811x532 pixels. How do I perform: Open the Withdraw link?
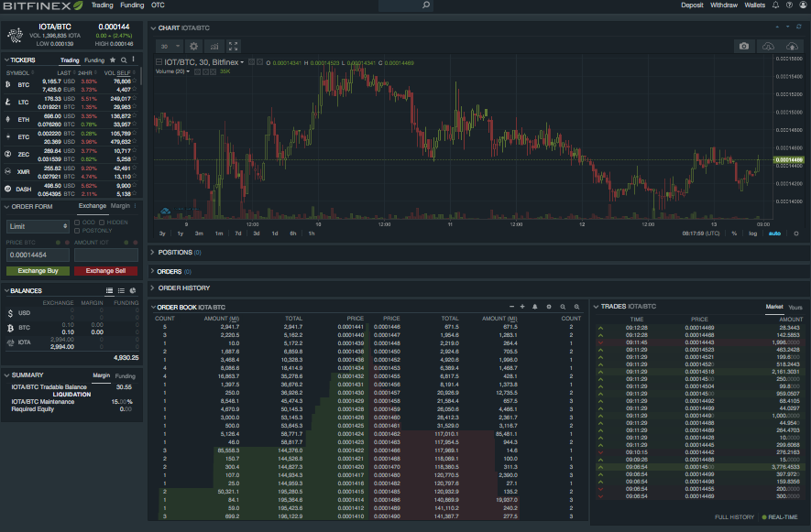(x=724, y=5)
